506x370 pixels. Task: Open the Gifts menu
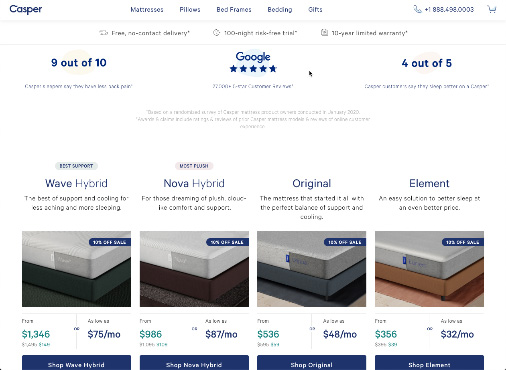315,10
